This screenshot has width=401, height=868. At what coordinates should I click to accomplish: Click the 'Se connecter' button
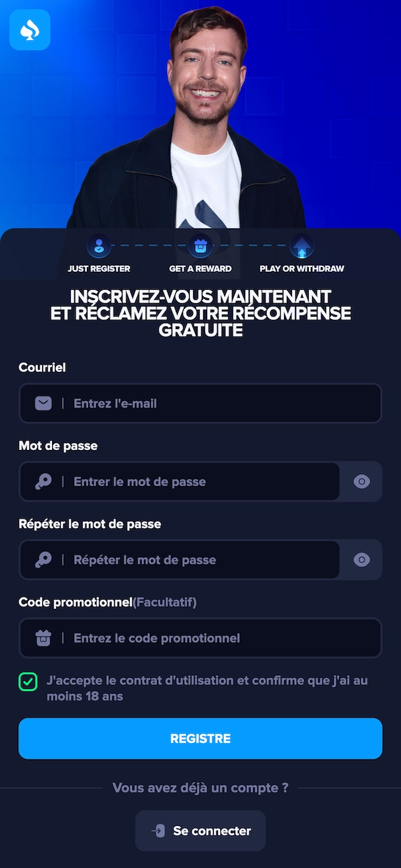(200, 831)
